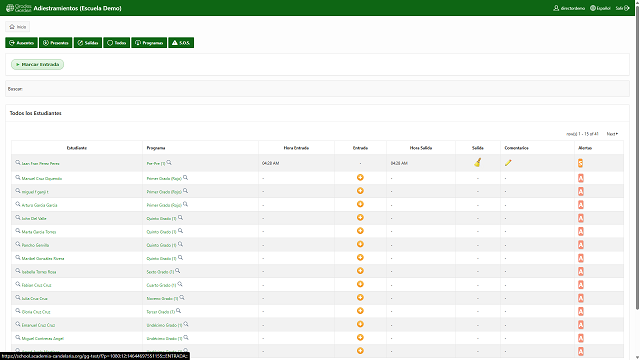Click the Hora Entrada column header
This screenshot has height=360, width=640.
[x=296, y=148]
